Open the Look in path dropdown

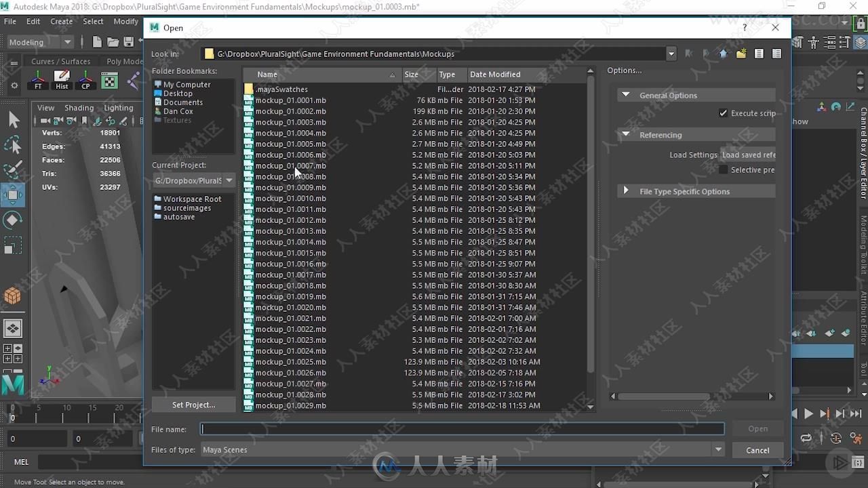pos(671,54)
